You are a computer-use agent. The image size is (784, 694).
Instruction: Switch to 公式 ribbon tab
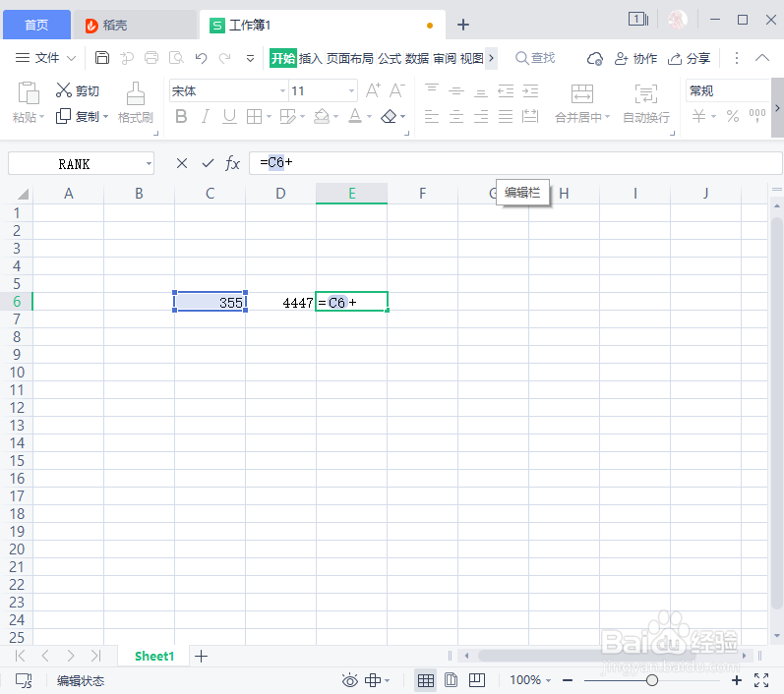(x=390, y=58)
